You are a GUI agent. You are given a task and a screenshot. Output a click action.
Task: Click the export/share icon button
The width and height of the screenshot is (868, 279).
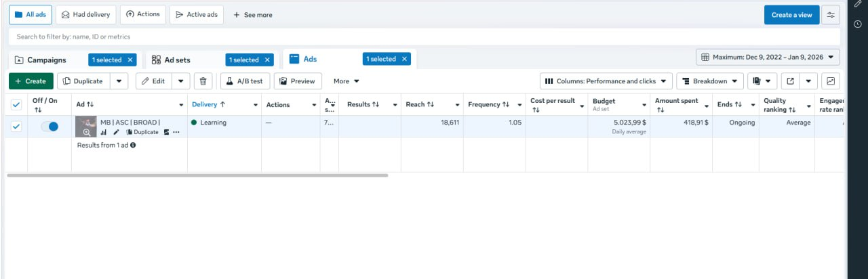[x=790, y=81]
